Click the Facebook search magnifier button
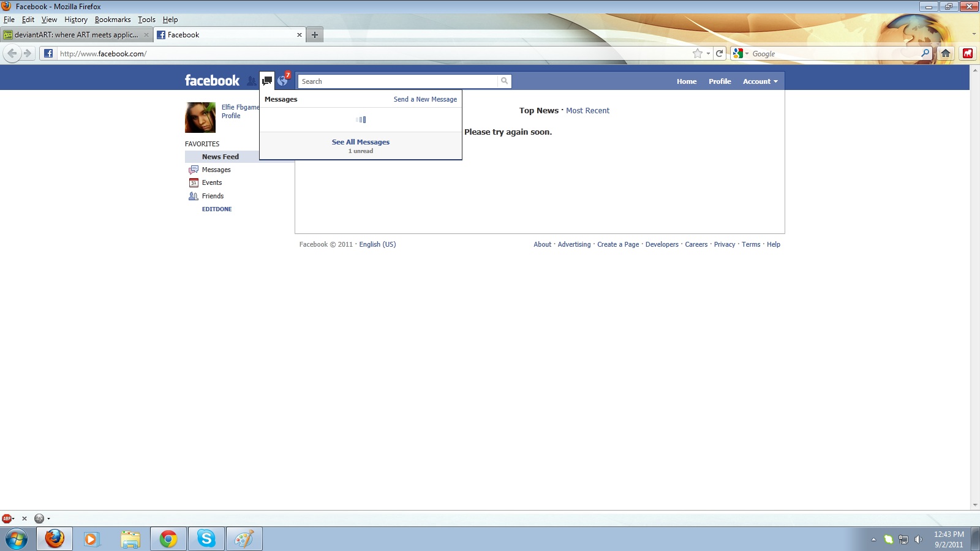 (x=504, y=81)
